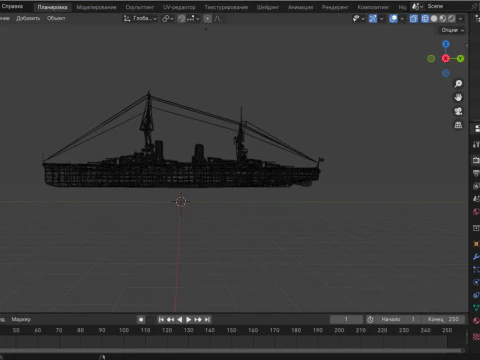Open the Опции dropdown
This screenshot has height=360, width=480.
tap(452, 30)
